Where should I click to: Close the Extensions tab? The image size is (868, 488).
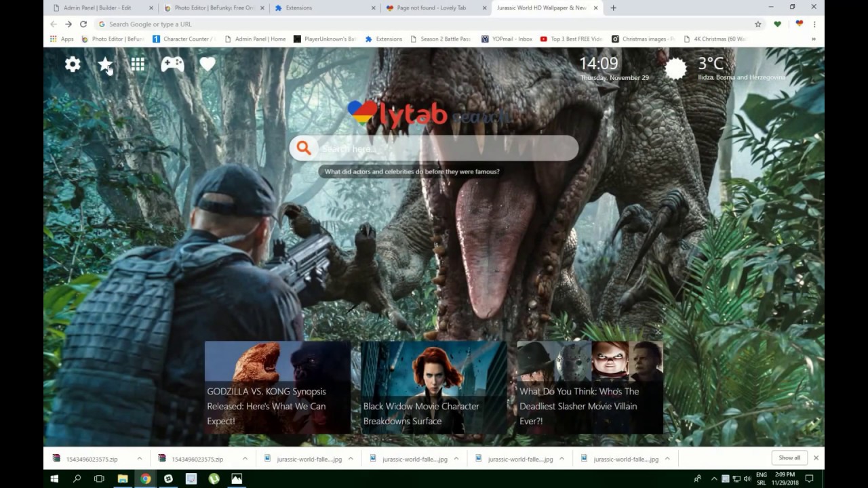click(373, 8)
